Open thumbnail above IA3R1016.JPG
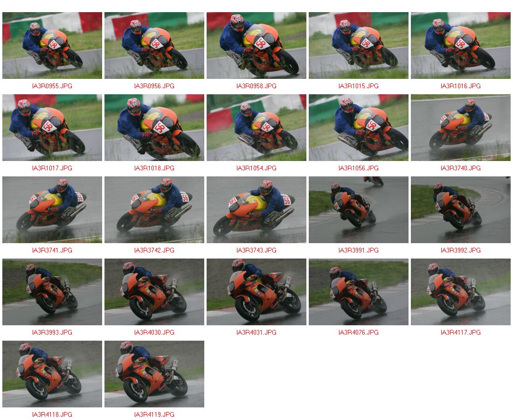This screenshot has height=420, width=513. coord(461,46)
